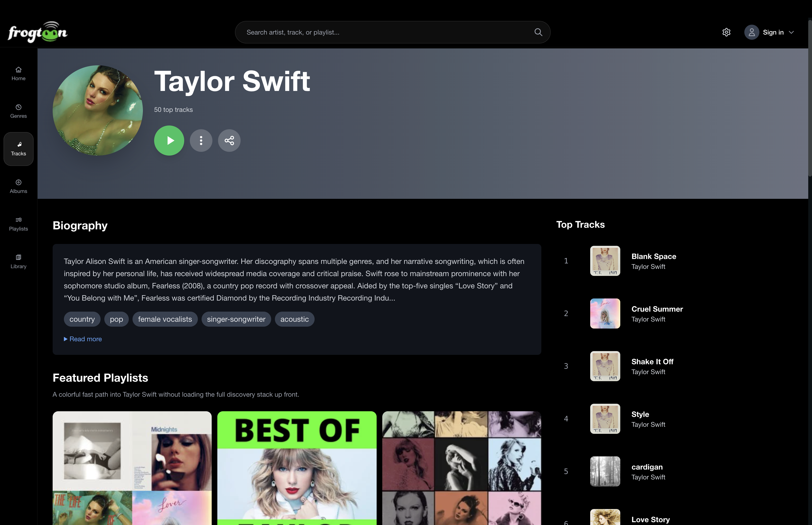Play Taylor Swift's top tracks
The width and height of the screenshot is (812, 525).
coord(169,140)
